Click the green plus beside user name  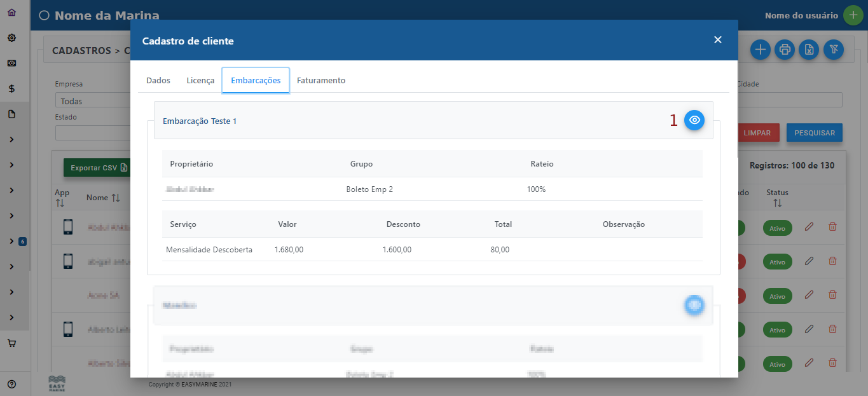point(853,15)
